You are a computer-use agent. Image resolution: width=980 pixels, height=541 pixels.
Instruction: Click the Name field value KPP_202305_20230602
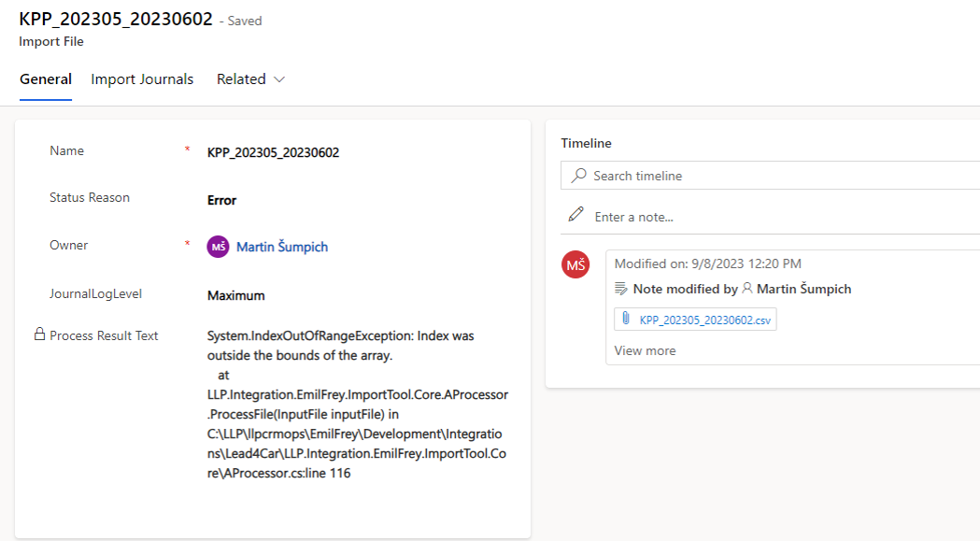tap(273, 152)
